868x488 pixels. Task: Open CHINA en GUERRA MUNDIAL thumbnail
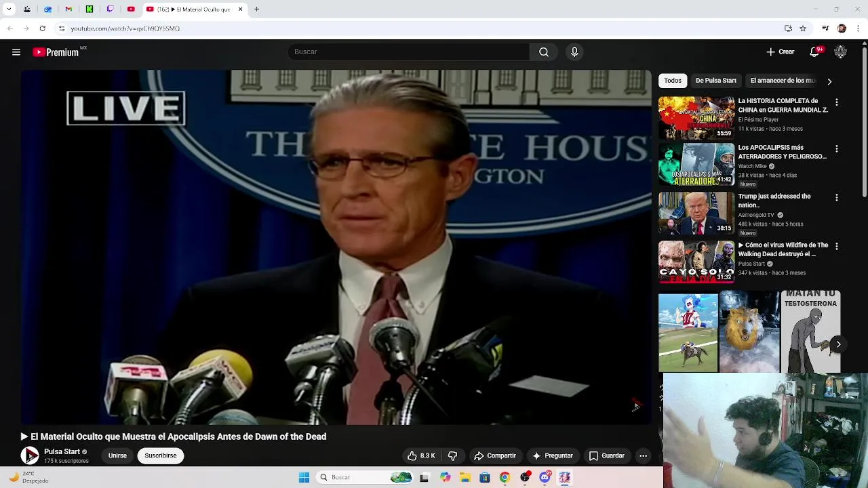point(696,118)
